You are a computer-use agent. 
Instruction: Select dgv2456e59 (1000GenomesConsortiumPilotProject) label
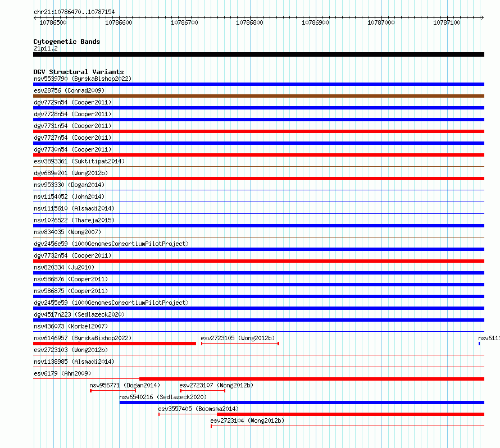pyautogui.click(x=111, y=244)
